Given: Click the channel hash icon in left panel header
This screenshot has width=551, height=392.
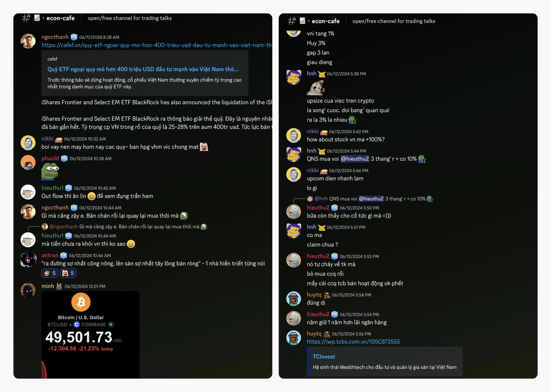Looking at the screenshot, I should point(26,18).
